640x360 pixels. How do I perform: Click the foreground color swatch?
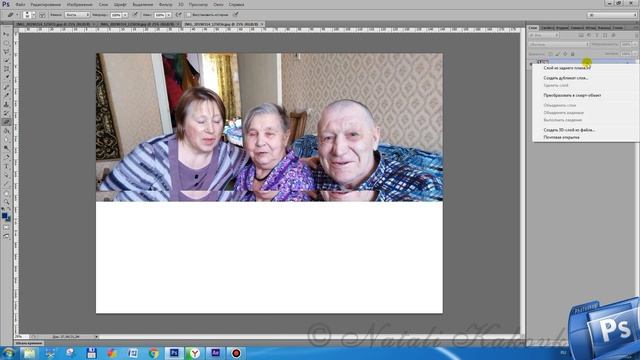pos(4,216)
